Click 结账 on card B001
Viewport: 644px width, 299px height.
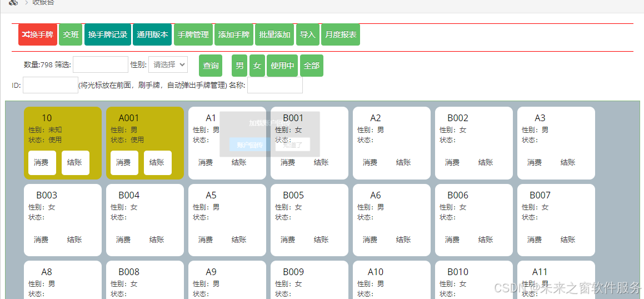(x=321, y=163)
